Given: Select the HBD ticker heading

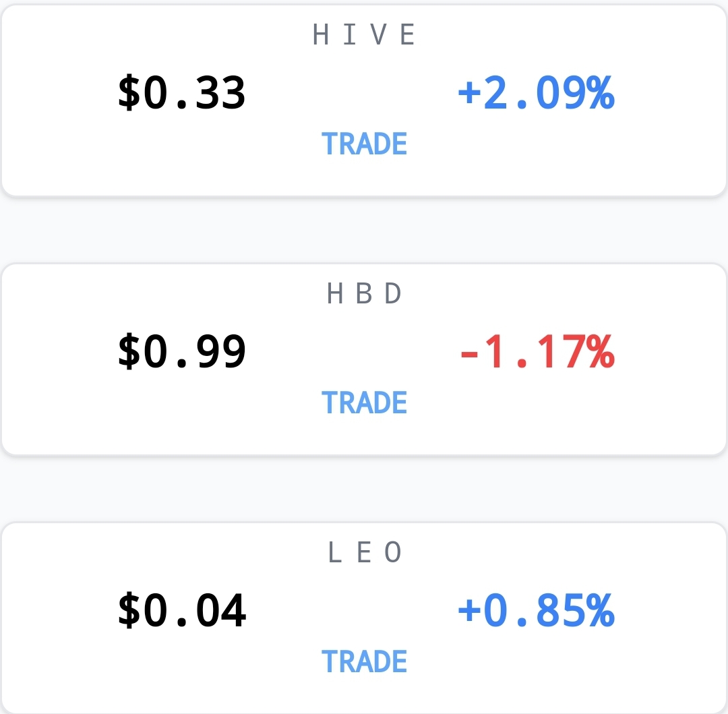Looking at the screenshot, I should pos(364,293).
